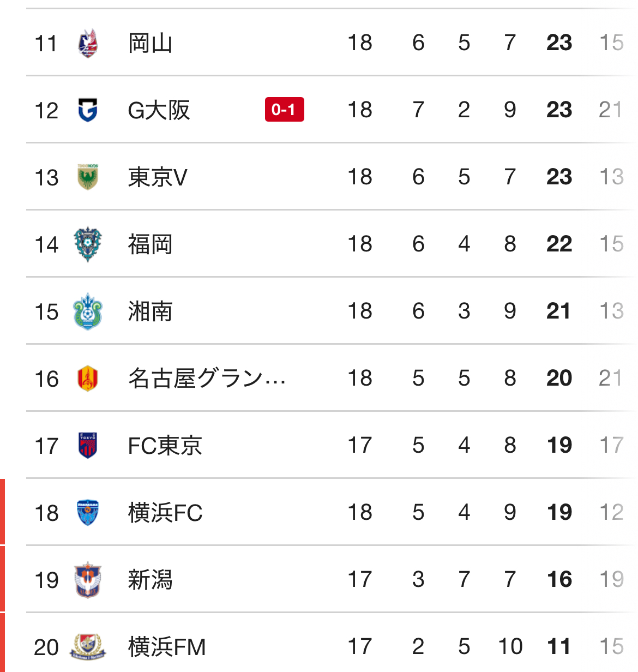Open the 岡山 team name link

point(150,43)
